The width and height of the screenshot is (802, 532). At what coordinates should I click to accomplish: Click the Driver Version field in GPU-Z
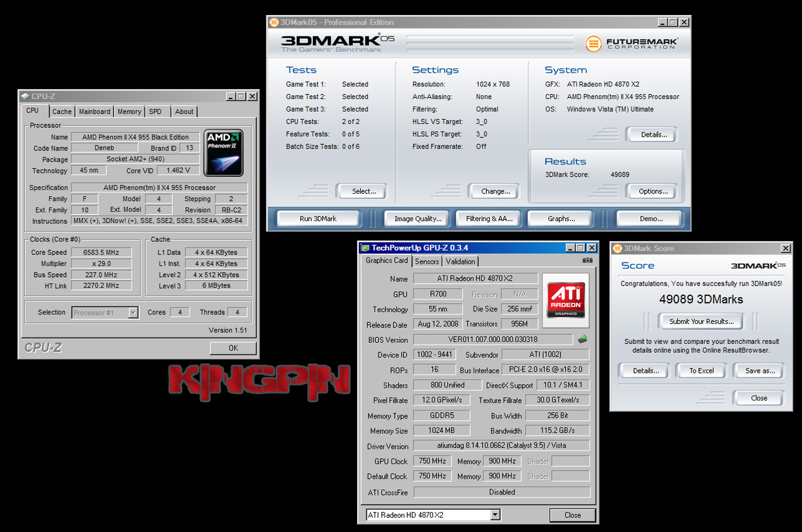coord(501,446)
